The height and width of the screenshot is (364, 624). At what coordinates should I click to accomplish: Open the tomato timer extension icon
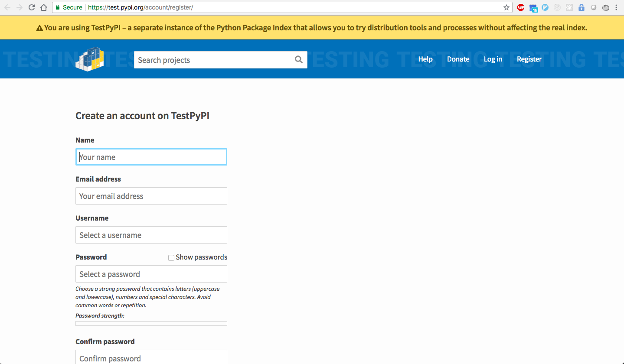click(606, 7)
